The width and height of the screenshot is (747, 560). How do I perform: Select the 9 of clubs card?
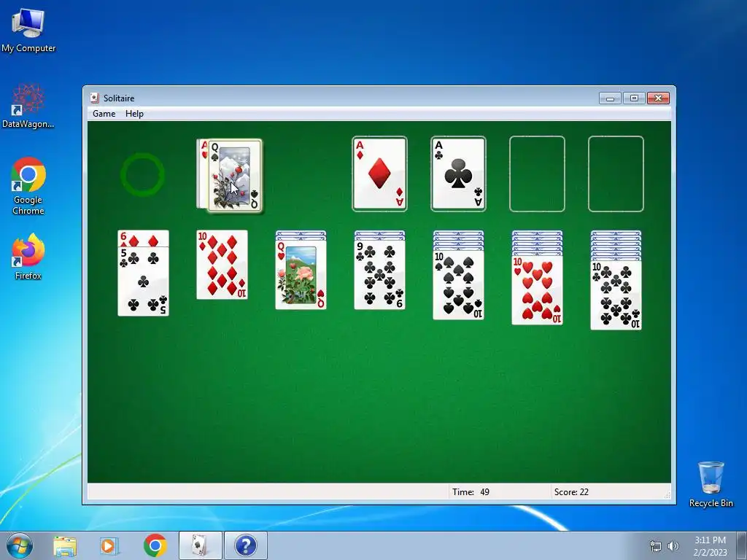click(x=379, y=275)
